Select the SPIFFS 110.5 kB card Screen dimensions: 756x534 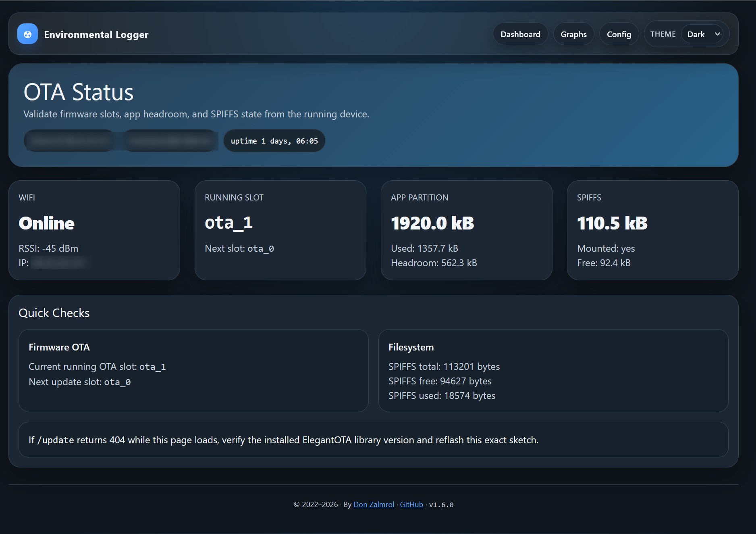[653, 230]
